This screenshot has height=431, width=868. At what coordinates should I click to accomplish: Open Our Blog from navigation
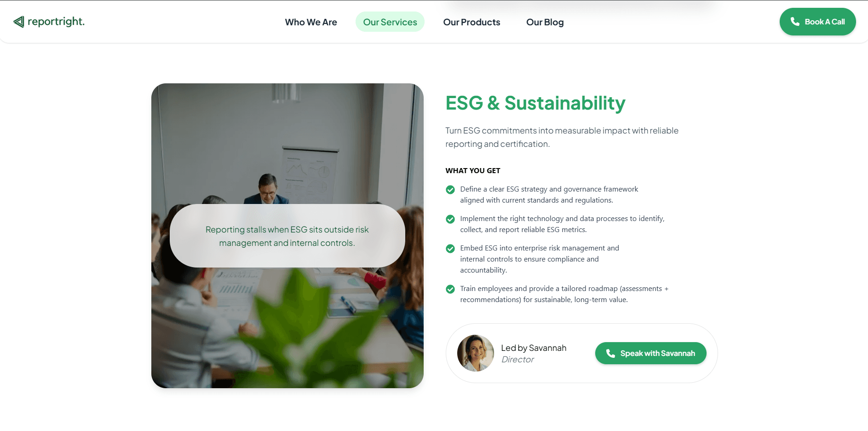click(545, 22)
